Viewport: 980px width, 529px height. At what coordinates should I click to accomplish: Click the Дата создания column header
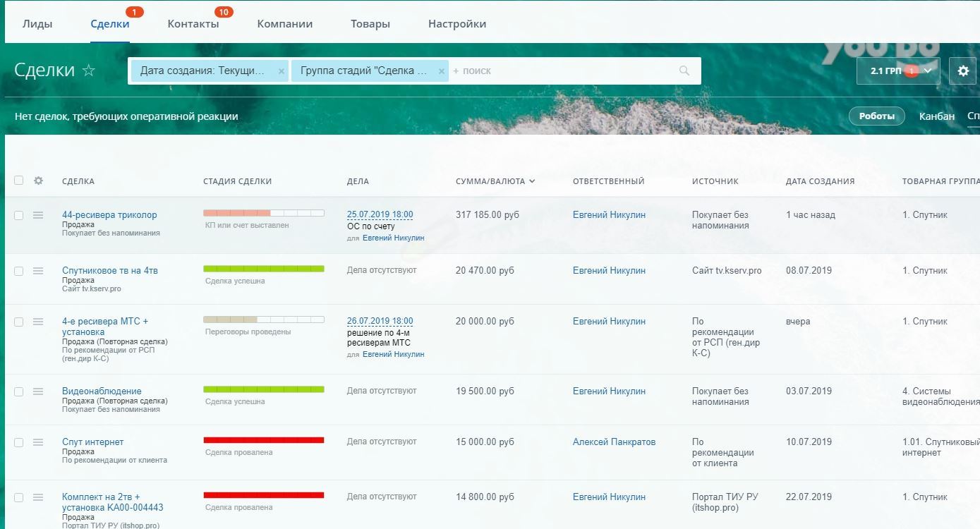click(820, 181)
